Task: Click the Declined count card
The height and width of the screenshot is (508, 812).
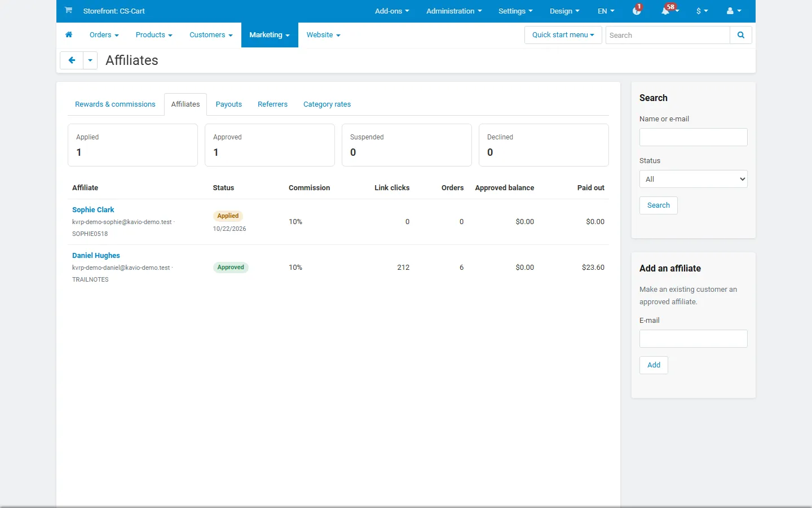Action: [x=544, y=145]
